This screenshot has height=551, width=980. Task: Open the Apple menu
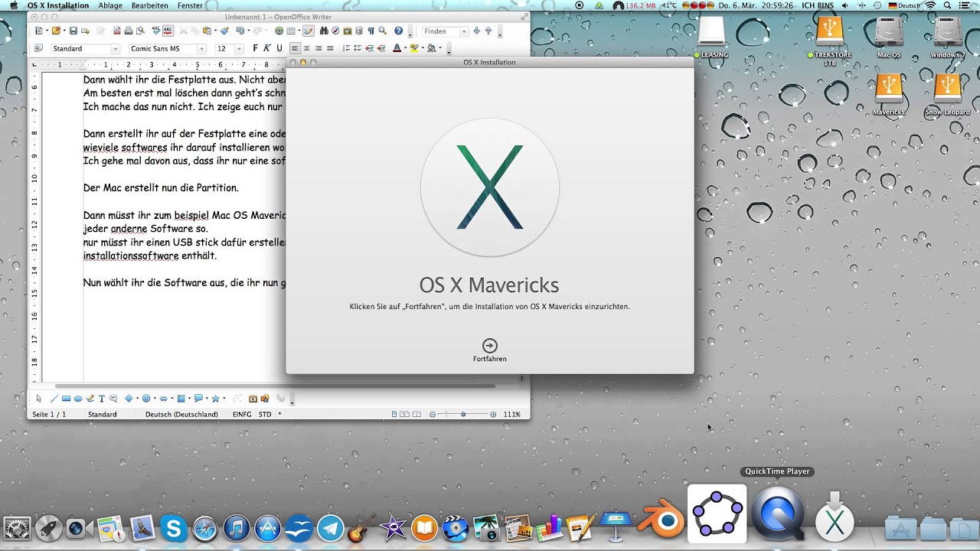tap(13, 5)
